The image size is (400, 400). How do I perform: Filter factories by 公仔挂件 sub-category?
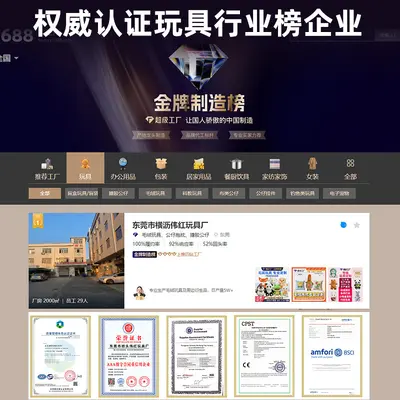[x=266, y=193]
